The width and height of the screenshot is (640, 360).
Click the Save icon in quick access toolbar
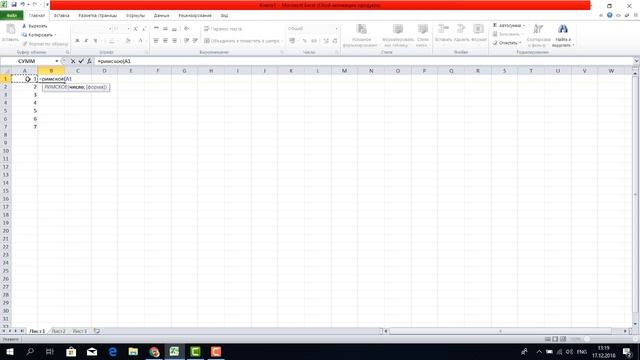[x=14, y=4]
